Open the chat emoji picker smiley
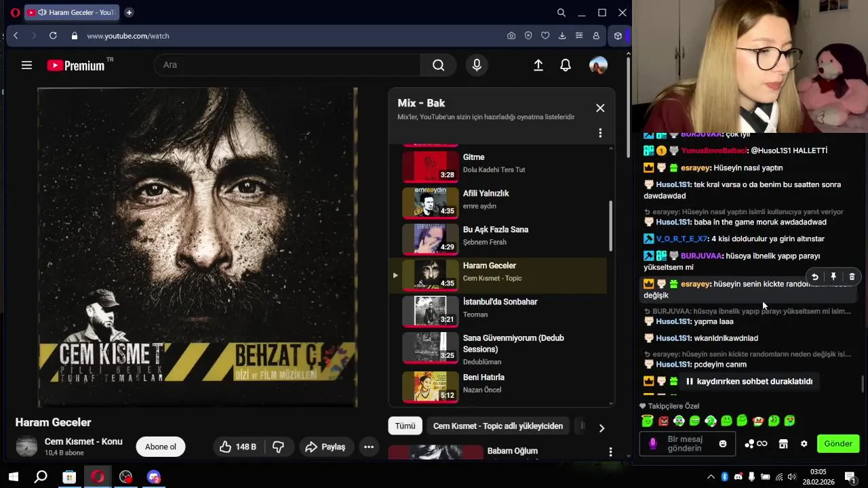Viewport: 868px width, 488px height. point(723,444)
